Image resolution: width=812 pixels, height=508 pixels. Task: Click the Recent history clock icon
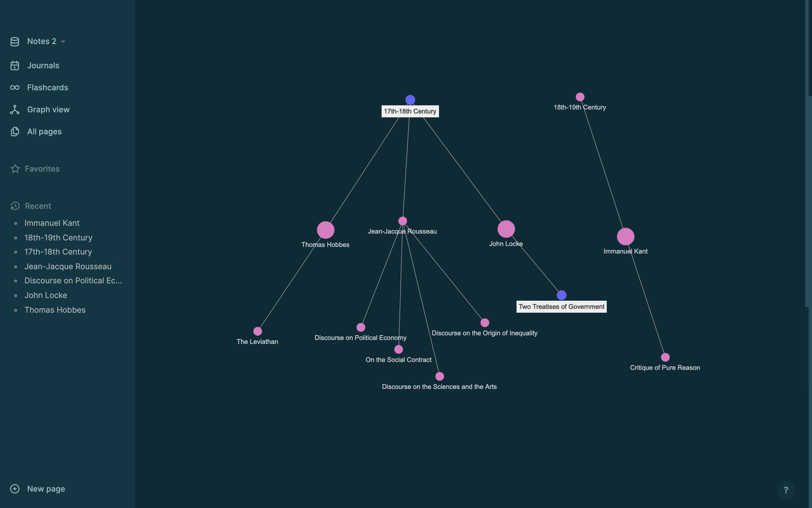[15, 206]
